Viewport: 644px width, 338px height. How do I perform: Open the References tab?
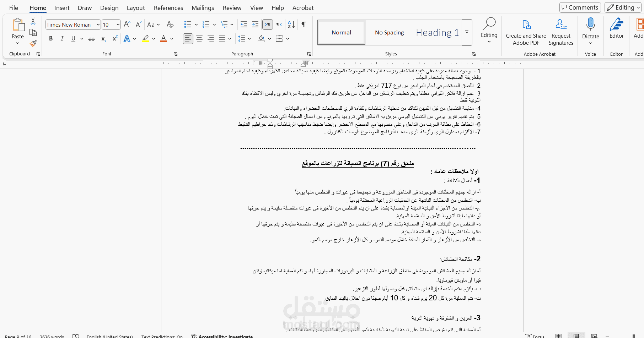pos(168,8)
